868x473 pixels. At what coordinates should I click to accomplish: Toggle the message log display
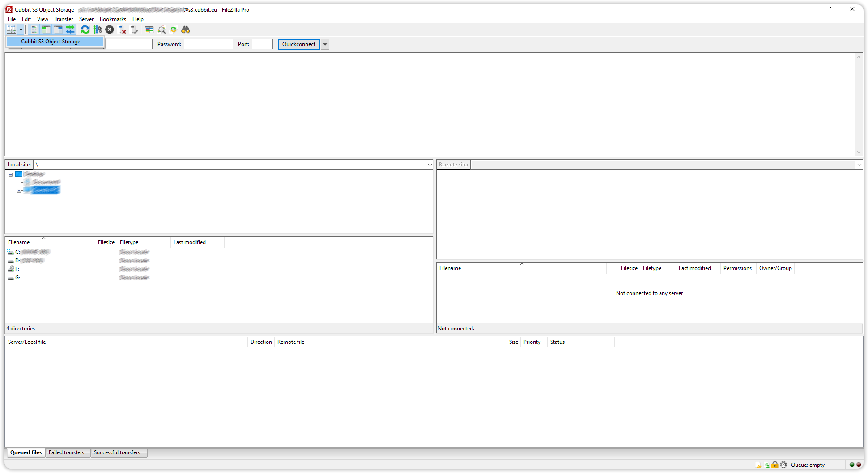click(34, 30)
